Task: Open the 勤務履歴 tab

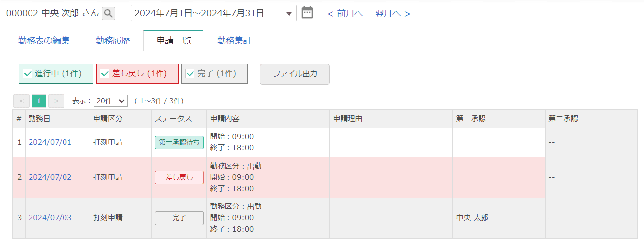Action: pyautogui.click(x=113, y=41)
